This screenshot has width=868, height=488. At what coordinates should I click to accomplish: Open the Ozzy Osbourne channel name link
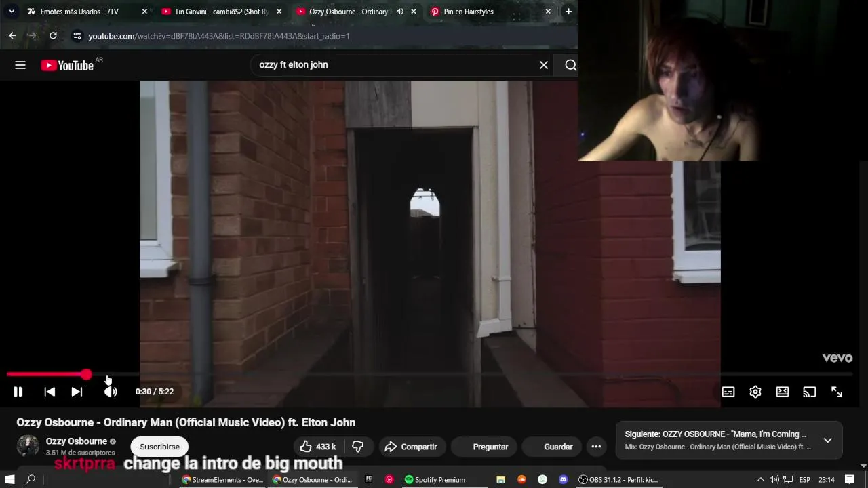[77, 441]
